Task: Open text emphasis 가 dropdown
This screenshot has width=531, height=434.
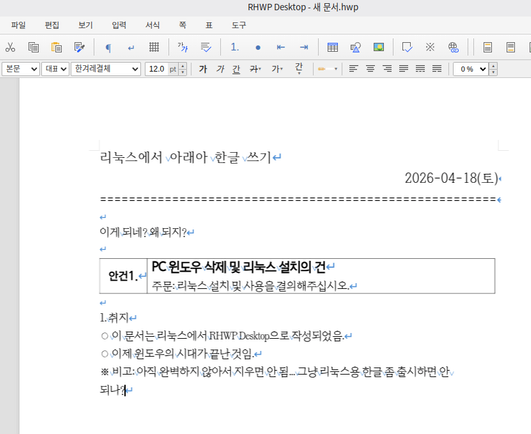Action: (276, 69)
